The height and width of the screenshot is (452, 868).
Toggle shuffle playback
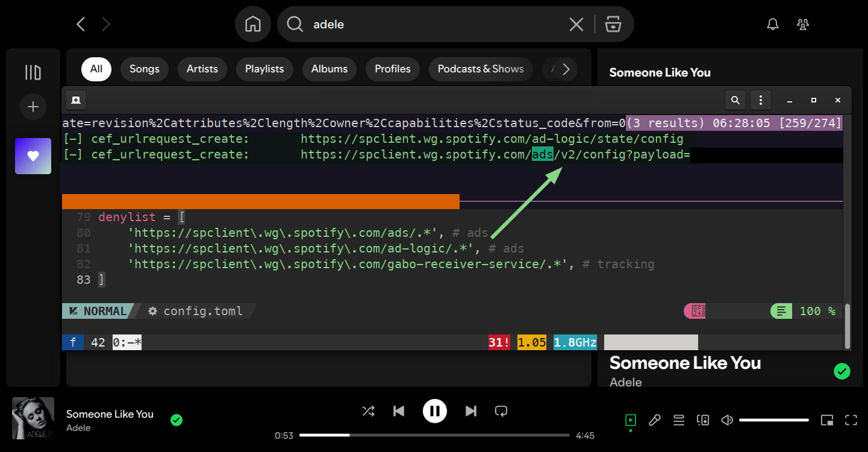[368, 411]
